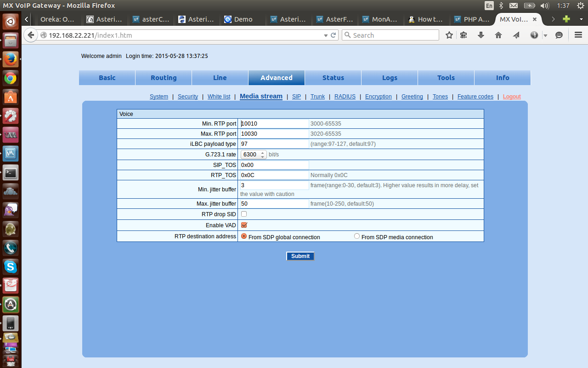This screenshot has width=588, height=368.
Task: Enable the RTP drop SID checkbox
Action: click(x=244, y=214)
